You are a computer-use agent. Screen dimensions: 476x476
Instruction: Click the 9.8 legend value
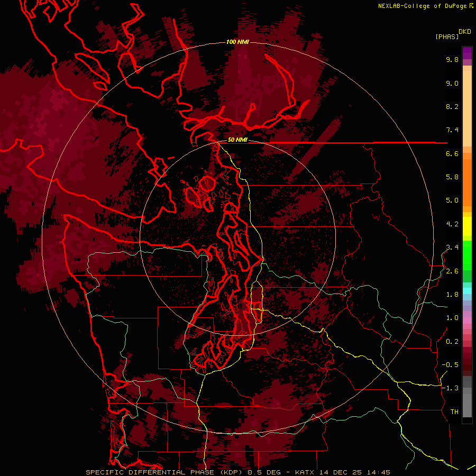click(x=452, y=59)
